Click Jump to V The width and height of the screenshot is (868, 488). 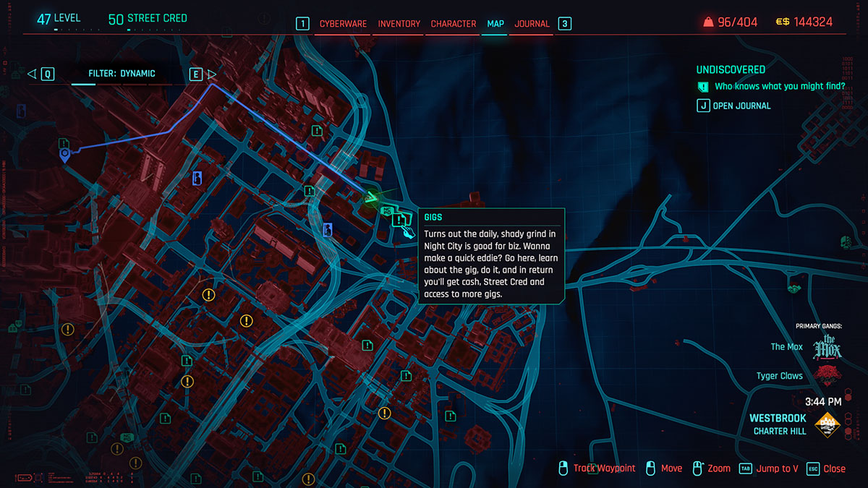click(x=777, y=468)
